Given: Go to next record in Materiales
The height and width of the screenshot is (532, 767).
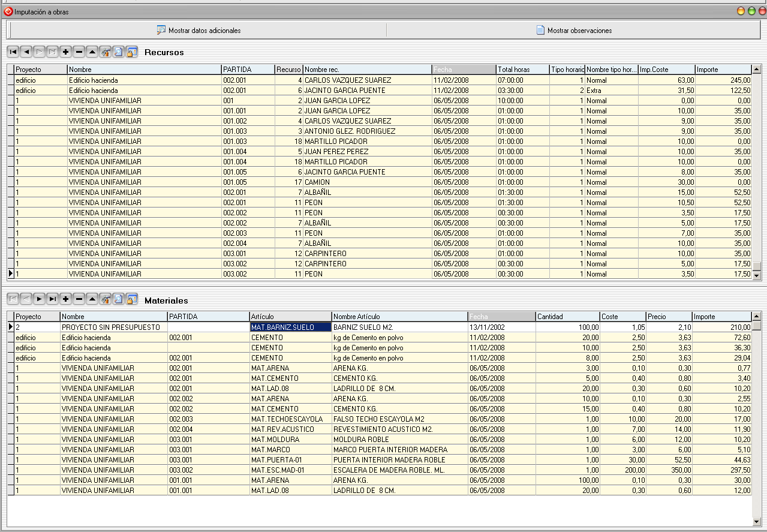Looking at the screenshot, I should tap(40, 299).
